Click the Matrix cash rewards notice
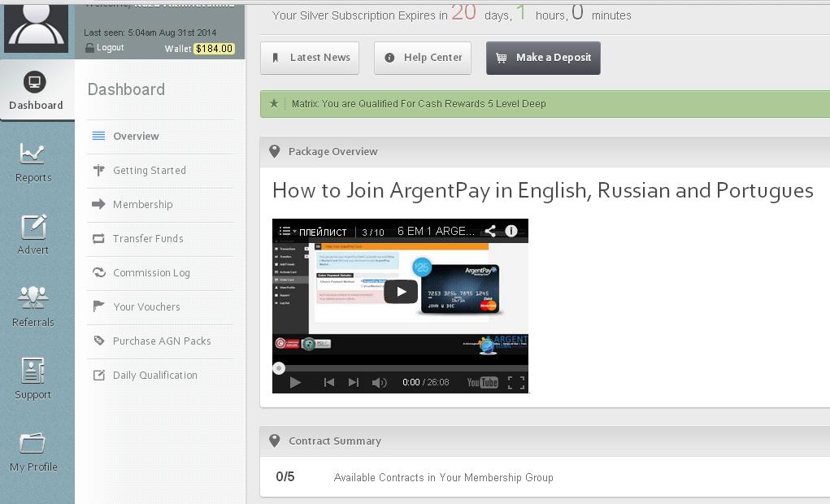 (x=545, y=104)
